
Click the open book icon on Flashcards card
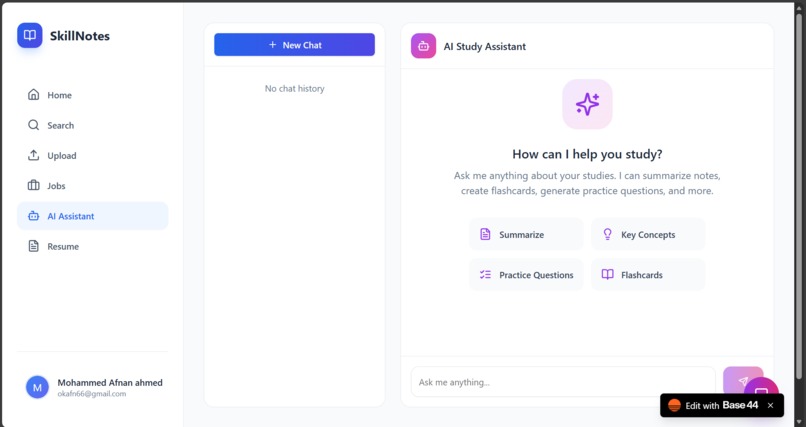pos(608,274)
